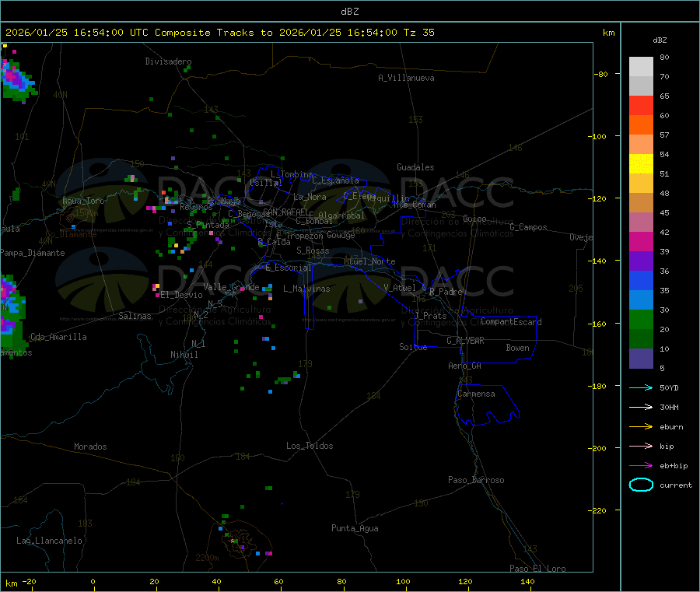Click the yellow eburn arrow in legend
The width and height of the screenshot is (700, 592).
pos(641,426)
